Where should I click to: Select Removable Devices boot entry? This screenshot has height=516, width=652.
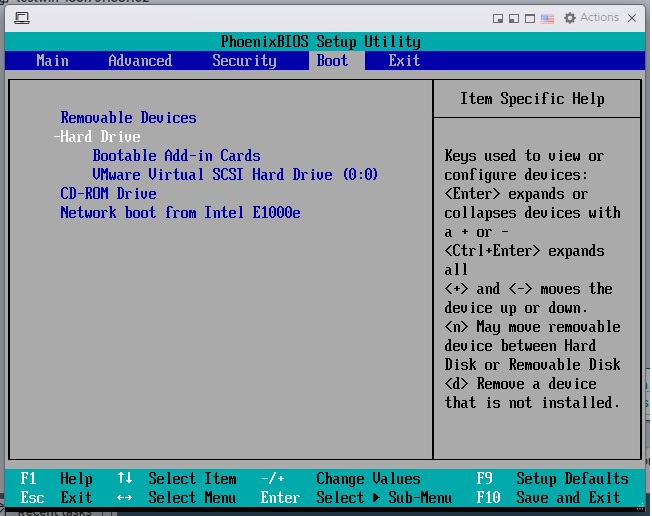tap(128, 118)
